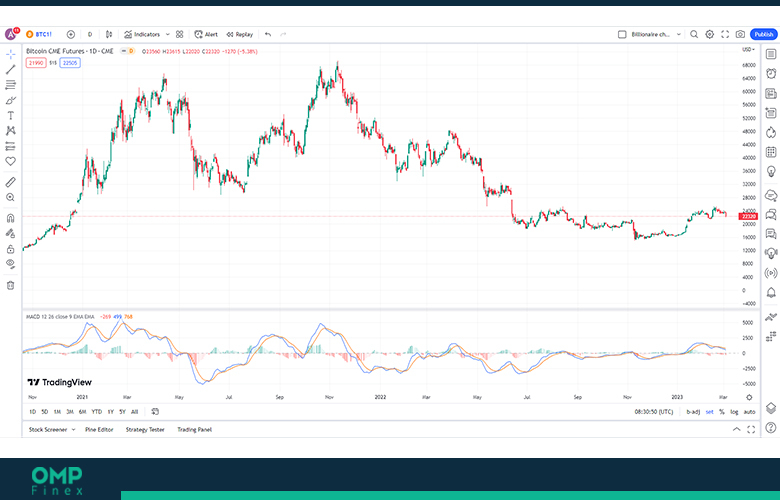Screen dimensions: 780x500
Task: Toggle the log scale button
Action: (x=734, y=411)
